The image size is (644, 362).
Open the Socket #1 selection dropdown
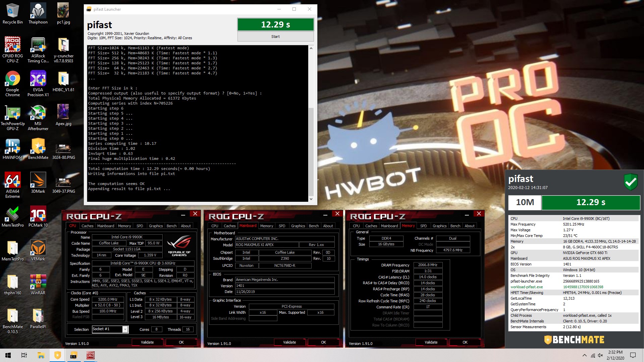click(x=110, y=329)
